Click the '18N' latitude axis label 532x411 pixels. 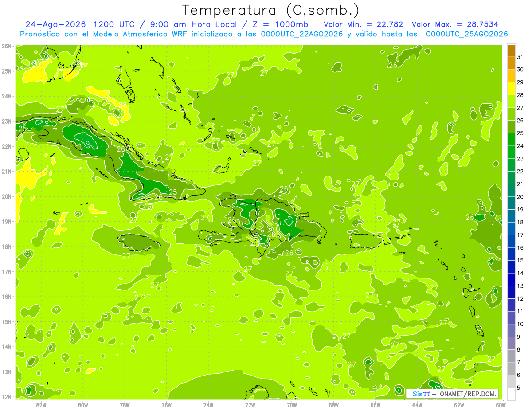coord(7,247)
